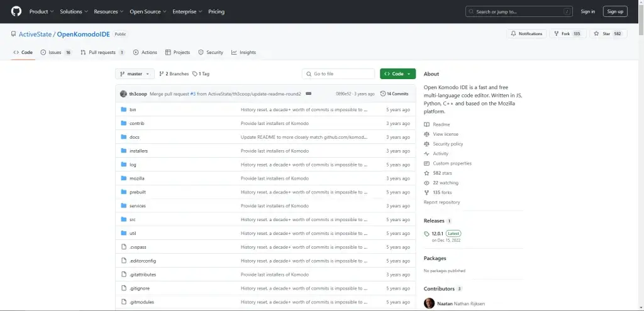644x311 pixels.
Task: Focus the Search or jump to field
Action: 519,11
